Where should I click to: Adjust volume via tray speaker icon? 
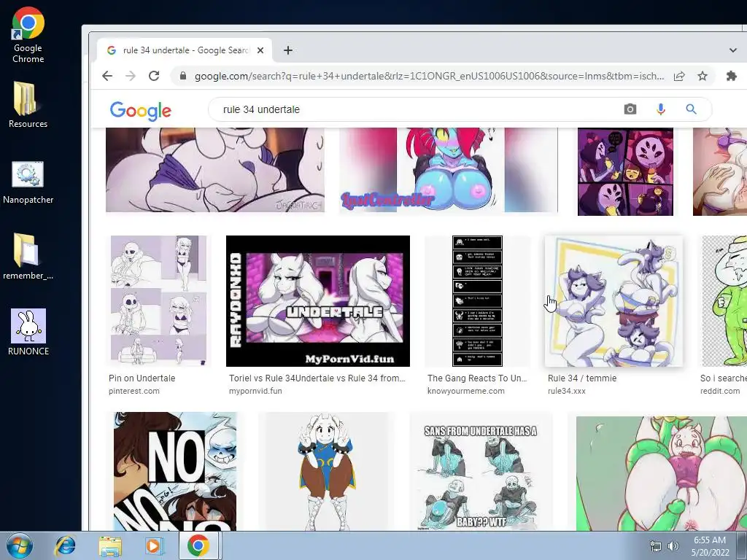[673, 547]
